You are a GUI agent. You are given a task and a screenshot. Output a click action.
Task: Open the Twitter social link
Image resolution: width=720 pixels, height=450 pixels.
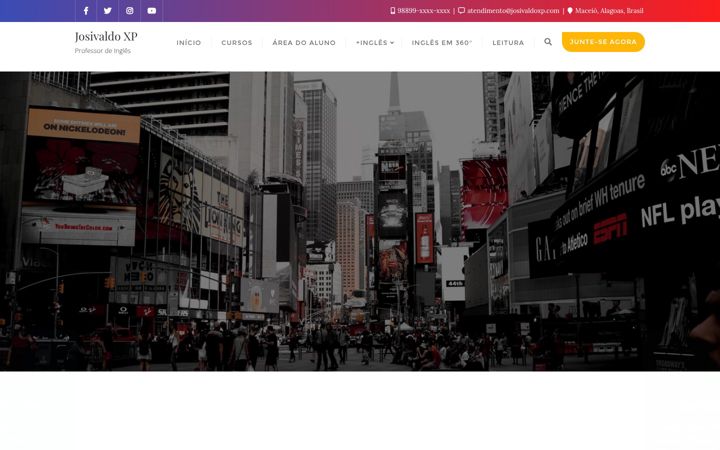coord(108,11)
